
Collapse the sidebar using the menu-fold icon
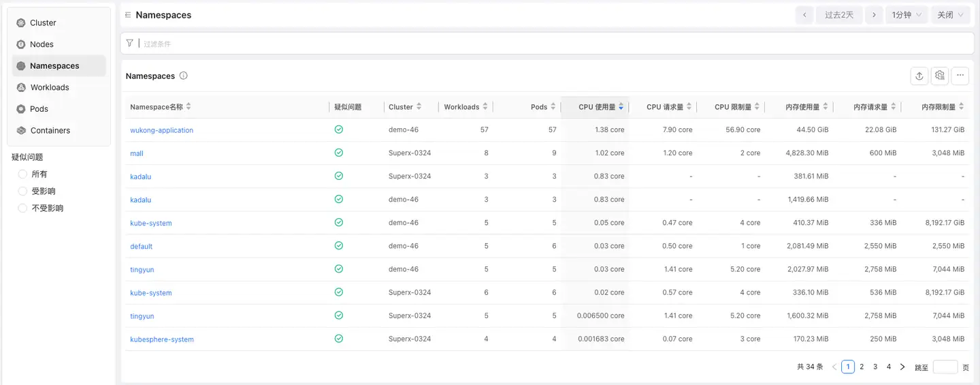tap(128, 15)
